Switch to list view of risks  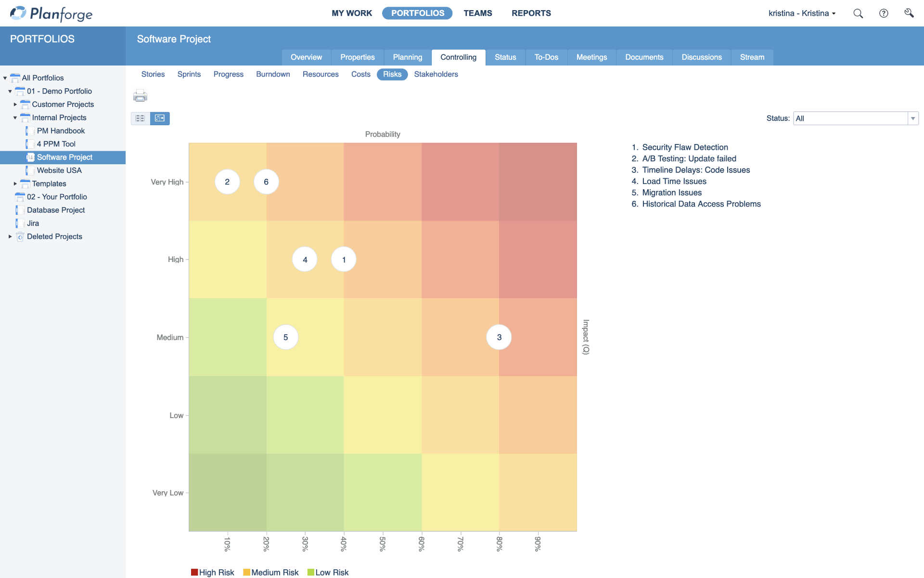(x=140, y=118)
